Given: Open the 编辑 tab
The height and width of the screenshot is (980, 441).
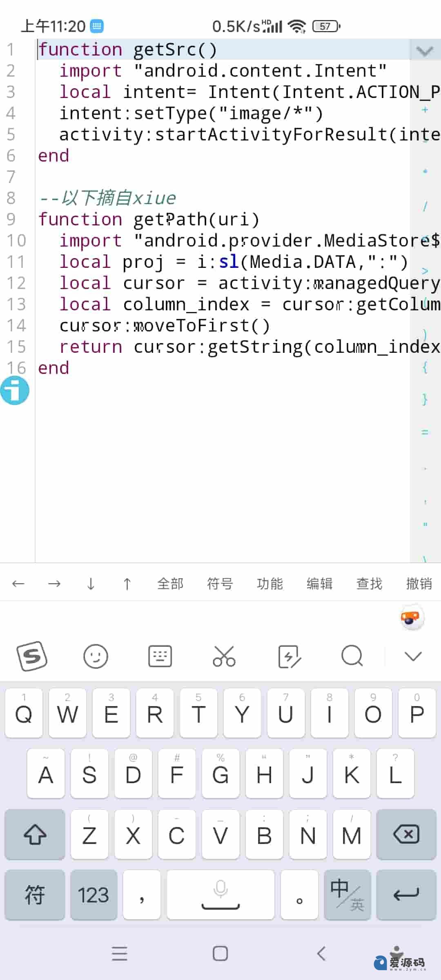Looking at the screenshot, I should [x=319, y=584].
